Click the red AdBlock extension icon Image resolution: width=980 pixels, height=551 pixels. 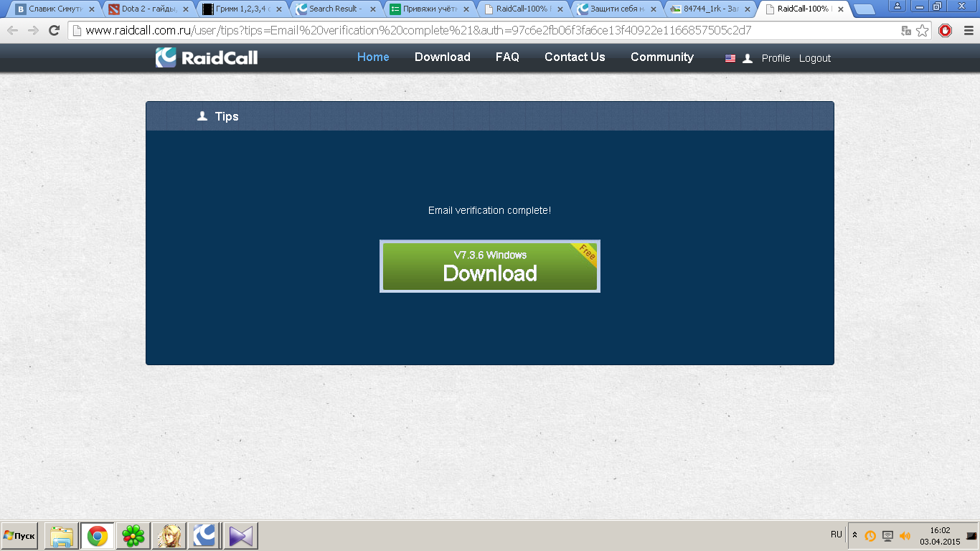point(946,31)
